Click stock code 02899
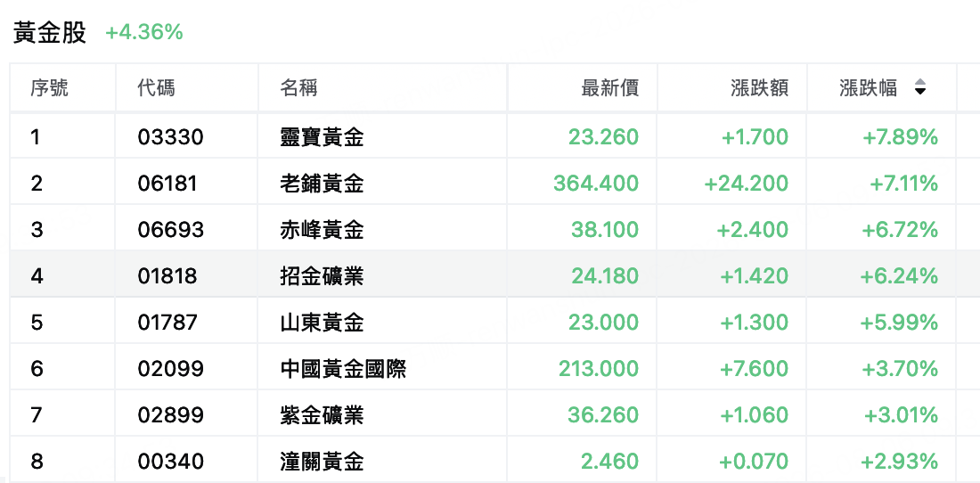The width and height of the screenshot is (980, 483). 171,414
